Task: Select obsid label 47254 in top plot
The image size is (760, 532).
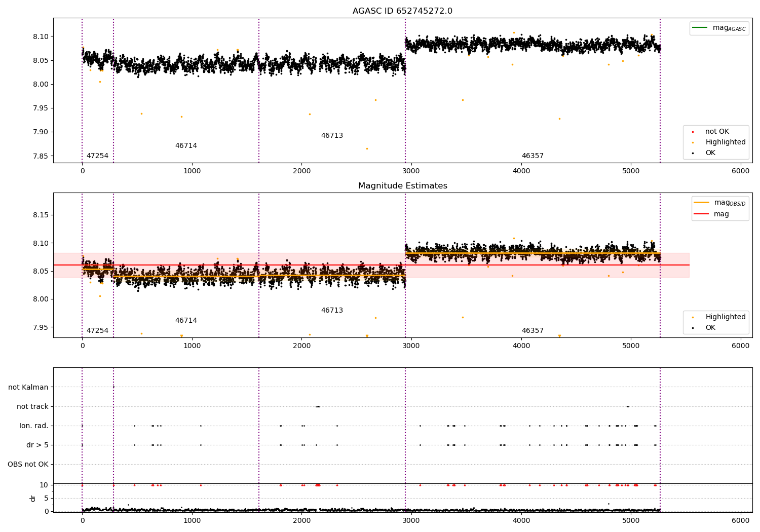Action: (x=97, y=156)
